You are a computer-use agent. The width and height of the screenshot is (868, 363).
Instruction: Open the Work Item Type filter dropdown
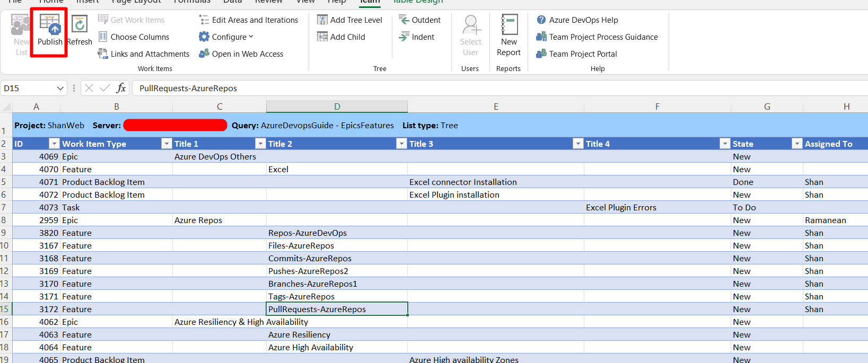(x=166, y=144)
